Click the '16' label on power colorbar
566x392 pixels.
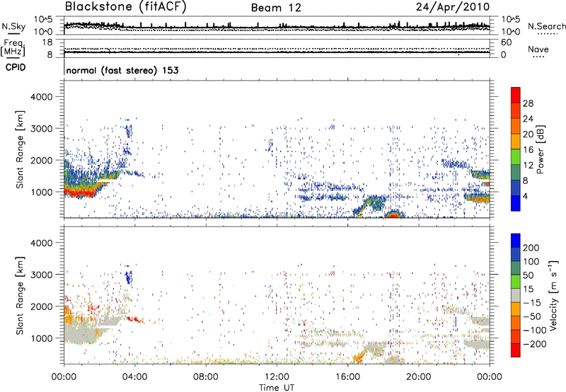coord(528,150)
